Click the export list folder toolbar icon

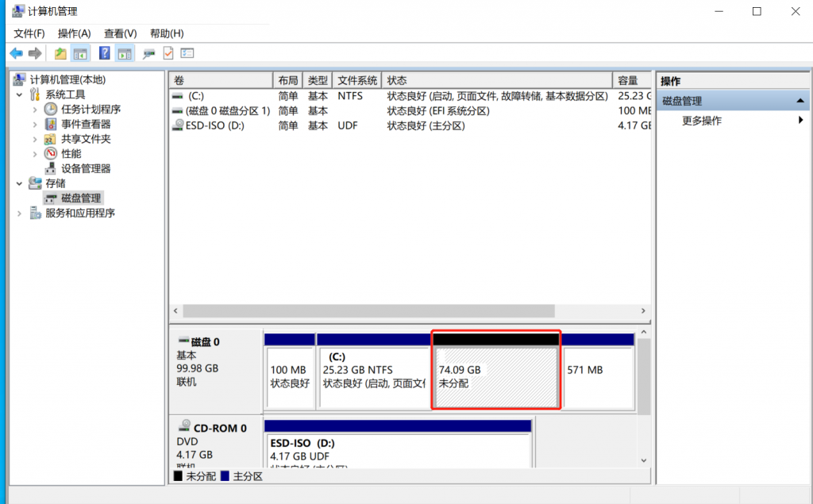(x=60, y=52)
